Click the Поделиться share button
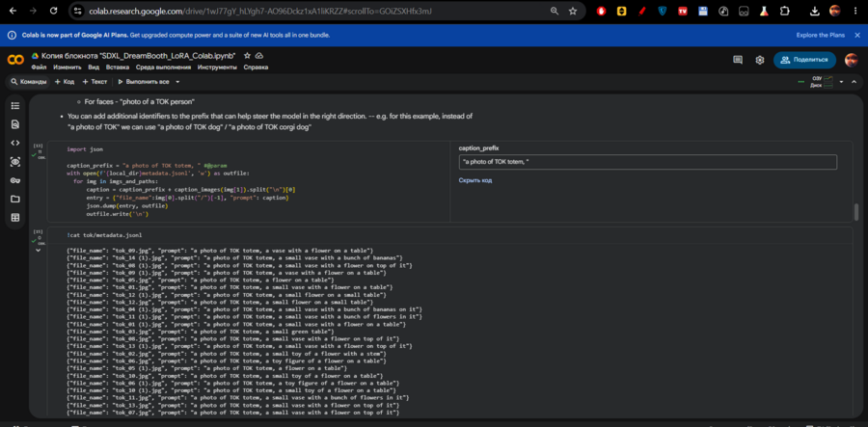 [x=804, y=60]
